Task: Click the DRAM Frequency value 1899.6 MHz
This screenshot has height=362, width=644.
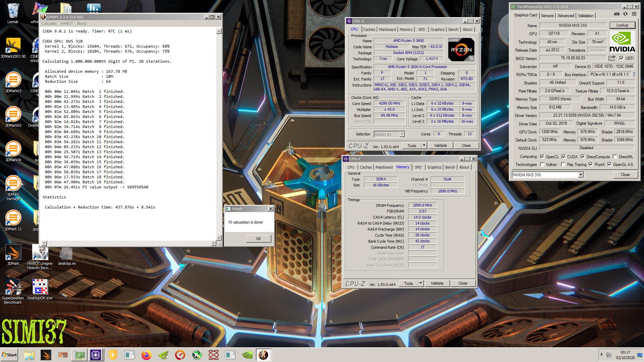Action: click(422, 205)
